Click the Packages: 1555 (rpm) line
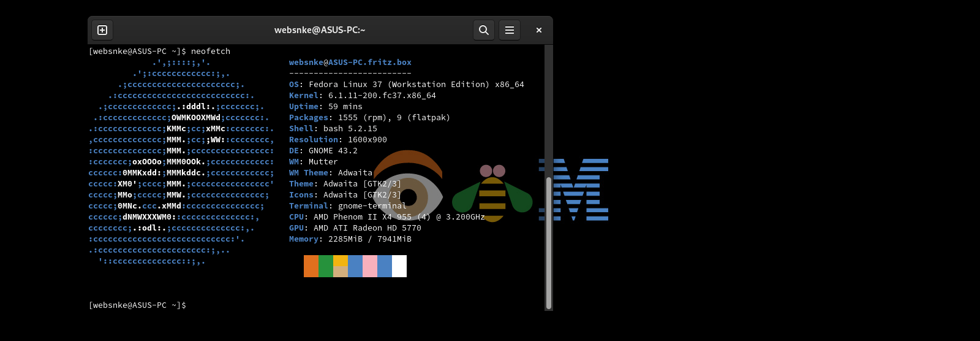 coord(370,118)
